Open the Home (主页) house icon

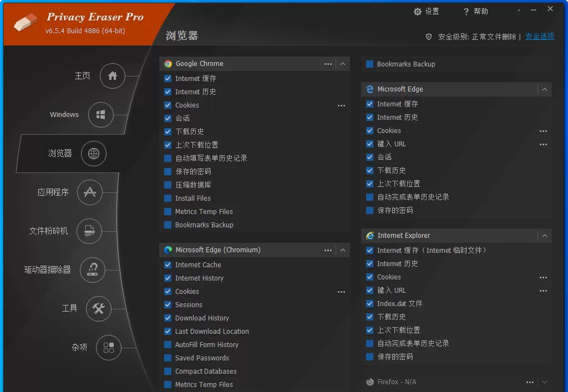112,75
